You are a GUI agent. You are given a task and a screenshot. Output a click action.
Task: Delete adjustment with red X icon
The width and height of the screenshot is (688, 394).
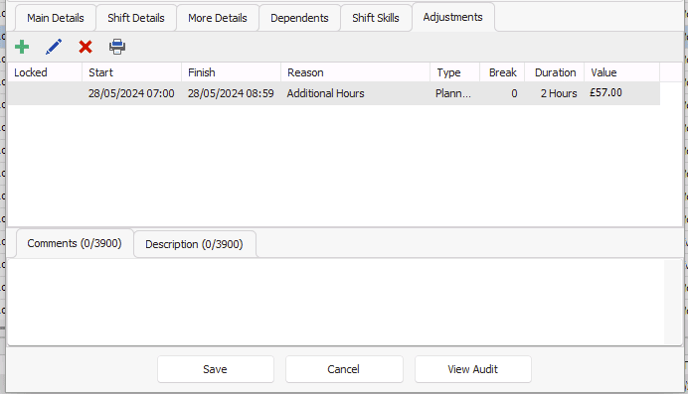pos(86,47)
